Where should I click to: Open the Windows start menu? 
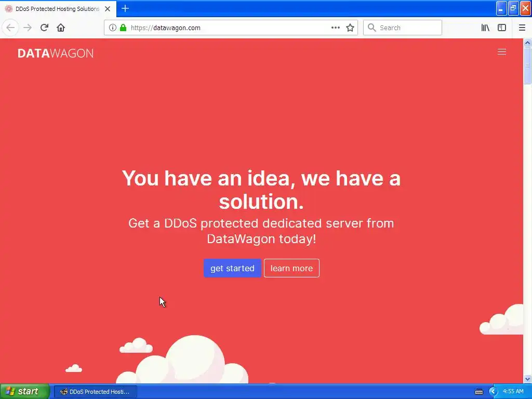(25, 392)
